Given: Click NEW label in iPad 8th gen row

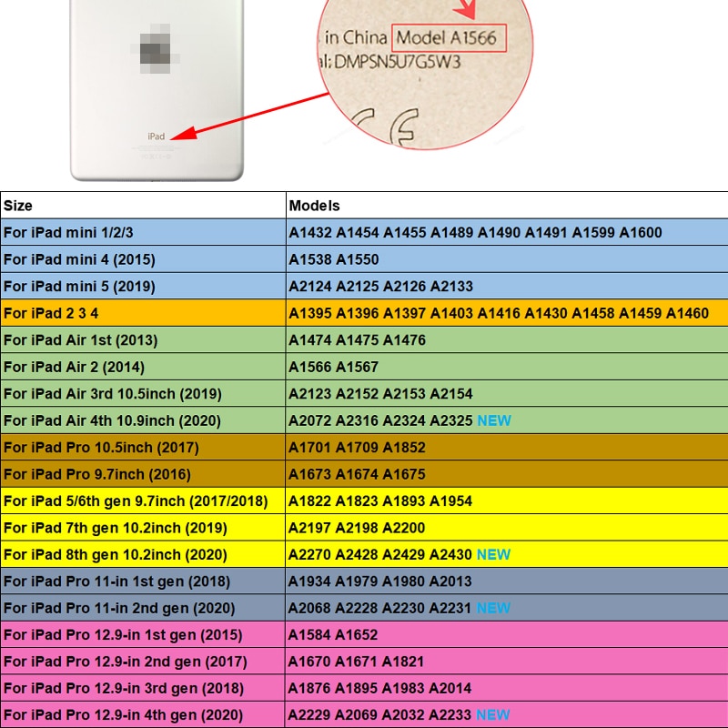Looking at the screenshot, I should [x=493, y=554].
